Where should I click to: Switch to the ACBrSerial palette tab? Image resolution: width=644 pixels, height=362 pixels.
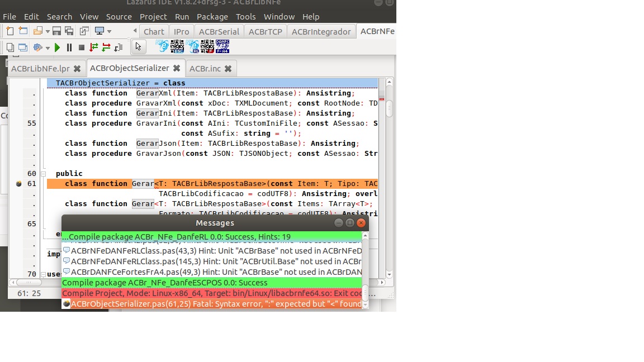click(219, 32)
